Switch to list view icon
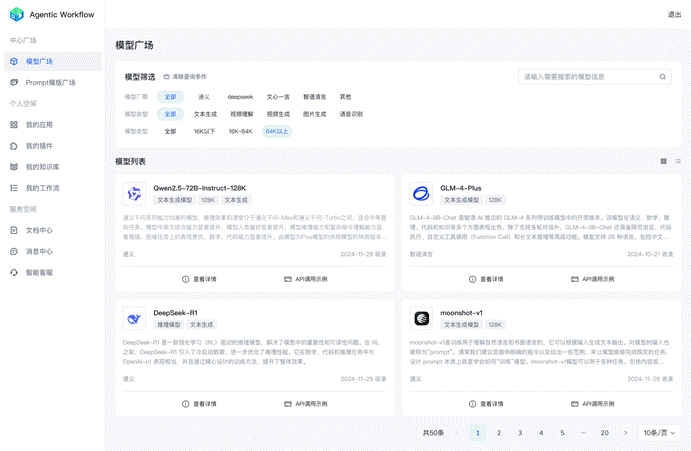Viewport: 691px width, 451px height. (x=677, y=161)
